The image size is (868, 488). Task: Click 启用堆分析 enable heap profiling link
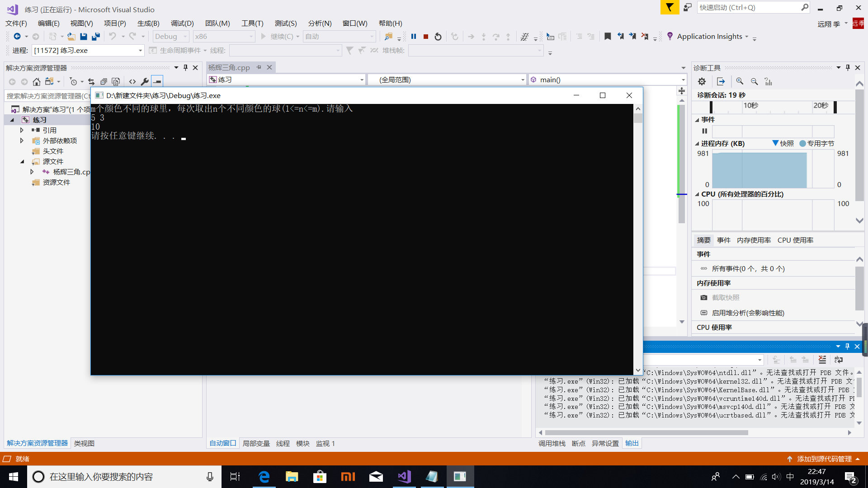coord(748,313)
